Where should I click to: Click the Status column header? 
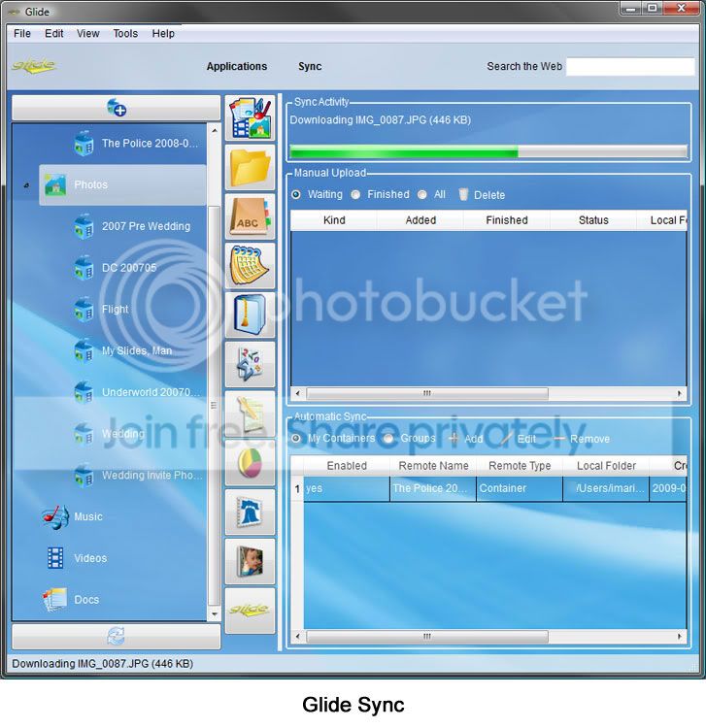593,220
